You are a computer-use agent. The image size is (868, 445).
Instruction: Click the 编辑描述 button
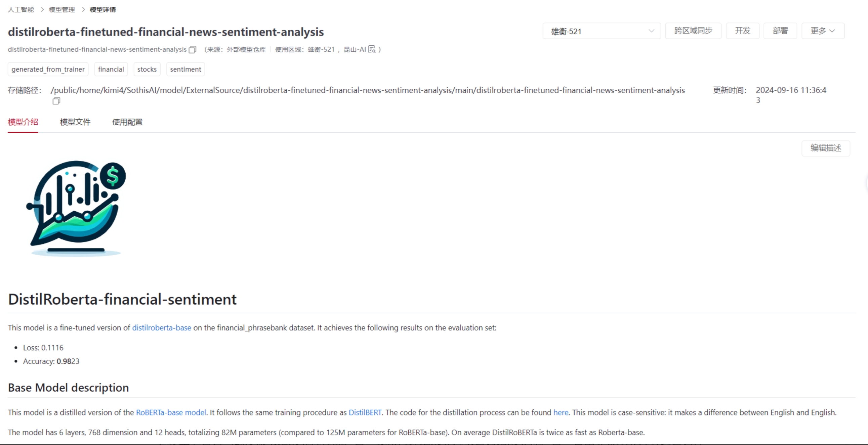click(x=826, y=148)
